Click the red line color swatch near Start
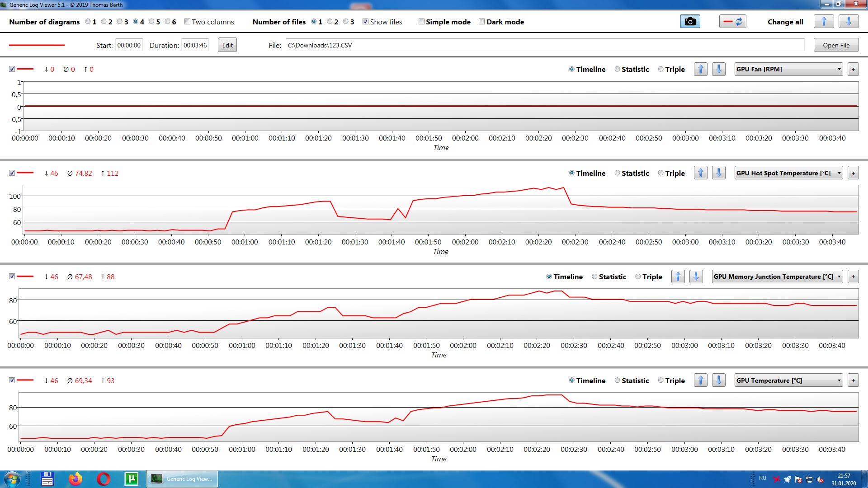The height and width of the screenshot is (488, 868). pyautogui.click(x=37, y=45)
